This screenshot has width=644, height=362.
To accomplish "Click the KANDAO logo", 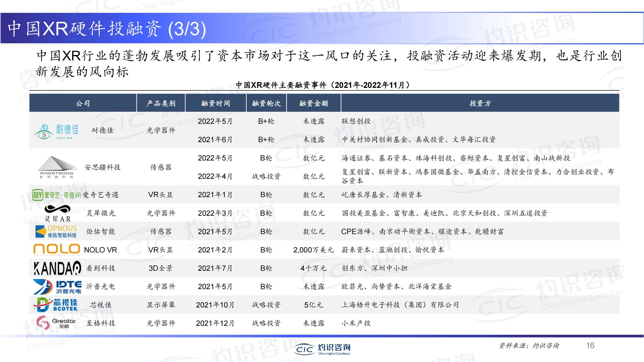I will (x=57, y=268).
